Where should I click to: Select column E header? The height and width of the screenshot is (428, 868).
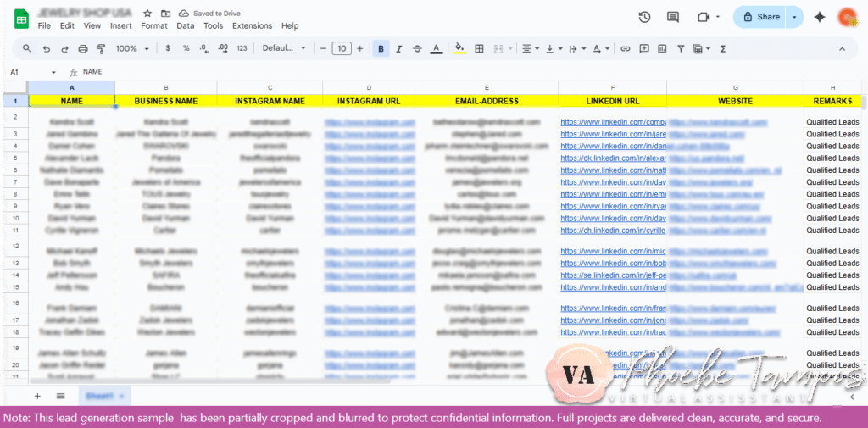487,87
